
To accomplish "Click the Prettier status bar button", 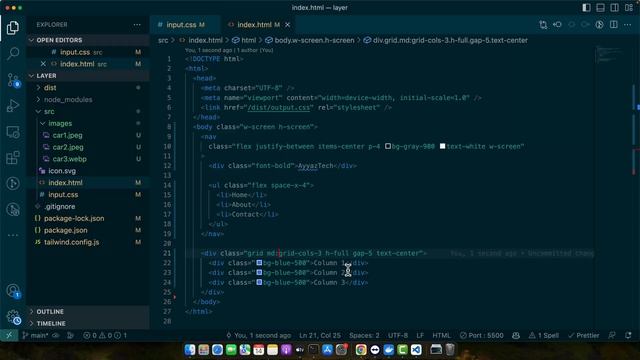I will 584,336.
